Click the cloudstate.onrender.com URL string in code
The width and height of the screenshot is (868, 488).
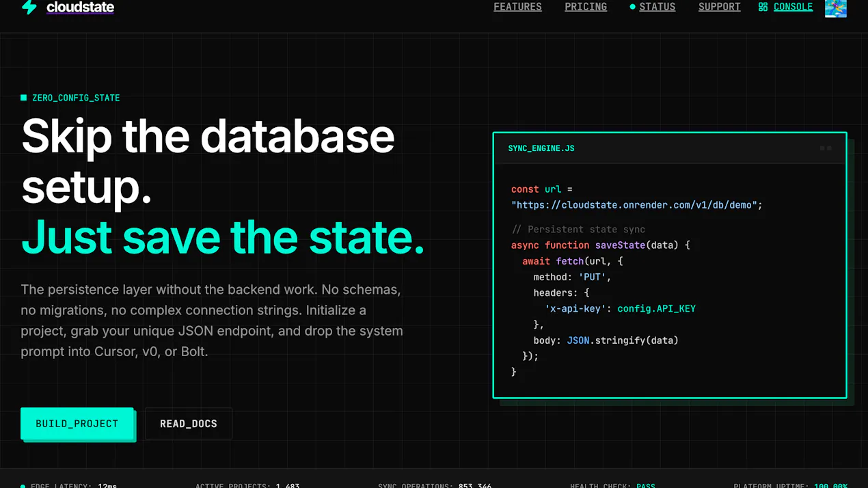point(637,205)
